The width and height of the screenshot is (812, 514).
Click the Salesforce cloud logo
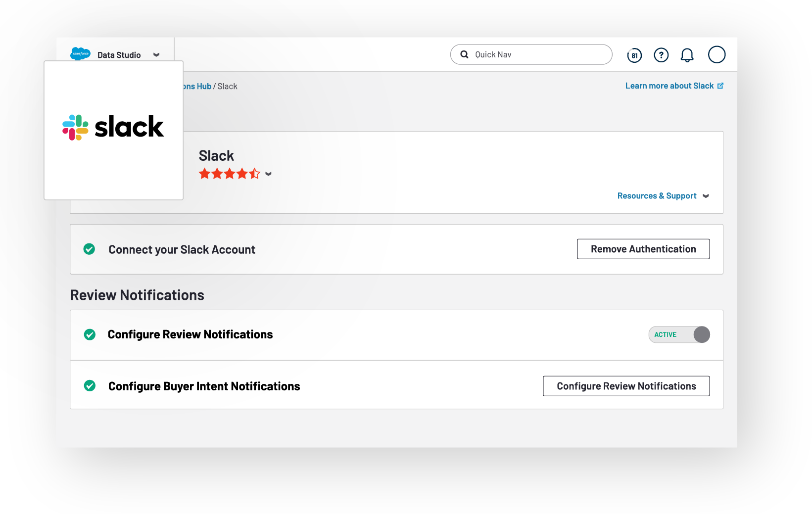click(80, 54)
